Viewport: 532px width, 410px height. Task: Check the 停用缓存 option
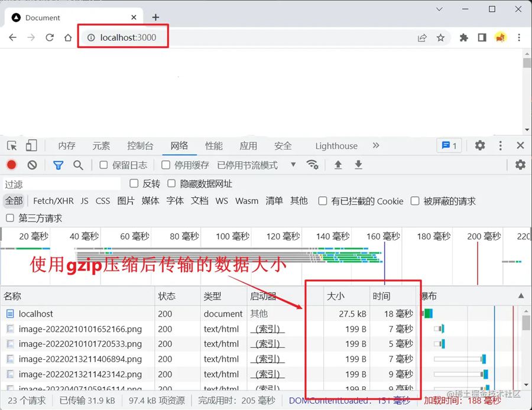(x=166, y=165)
